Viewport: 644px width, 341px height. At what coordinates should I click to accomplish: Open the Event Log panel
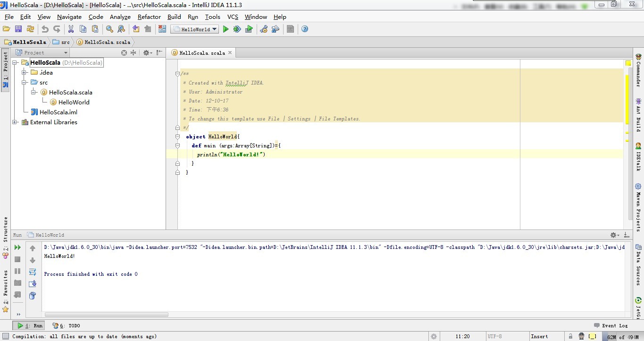(x=611, y=325)
